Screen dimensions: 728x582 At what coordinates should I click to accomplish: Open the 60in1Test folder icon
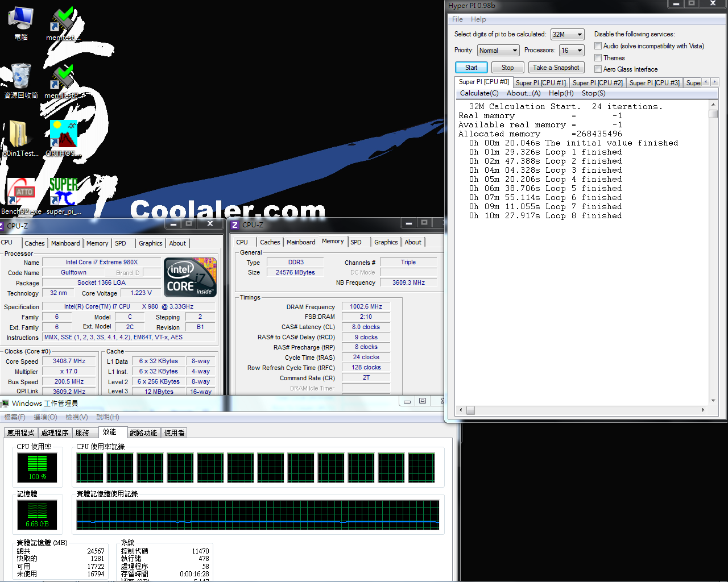point(20,139)
